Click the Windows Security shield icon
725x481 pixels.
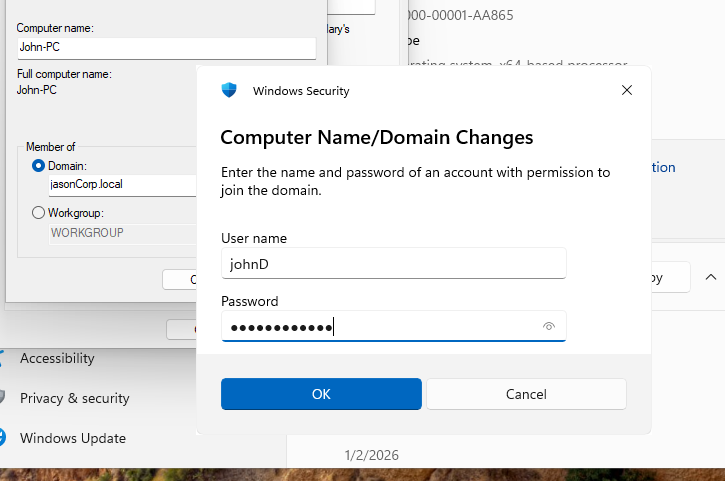tap(229, 90)
